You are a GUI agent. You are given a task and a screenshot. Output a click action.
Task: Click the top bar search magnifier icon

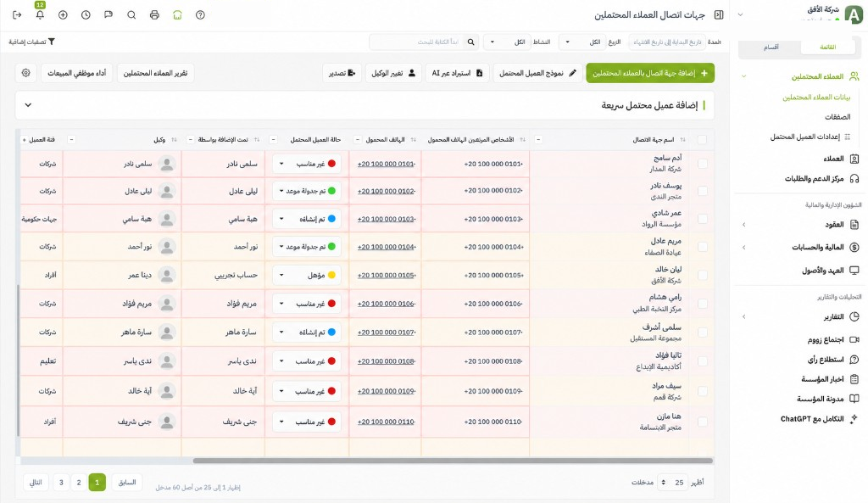131,15
